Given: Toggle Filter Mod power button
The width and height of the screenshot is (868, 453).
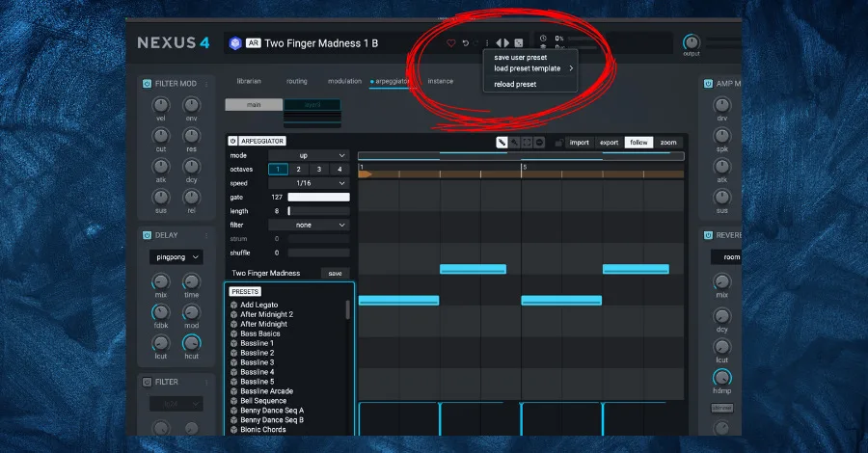Looking at the screenshot, I should 147,84.
